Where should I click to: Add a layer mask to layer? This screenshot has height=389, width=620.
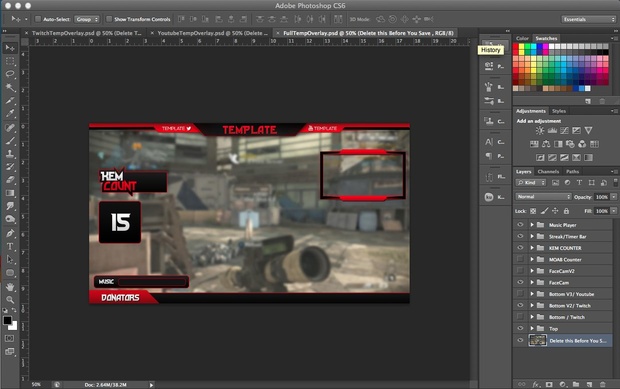tap(549, 384)
